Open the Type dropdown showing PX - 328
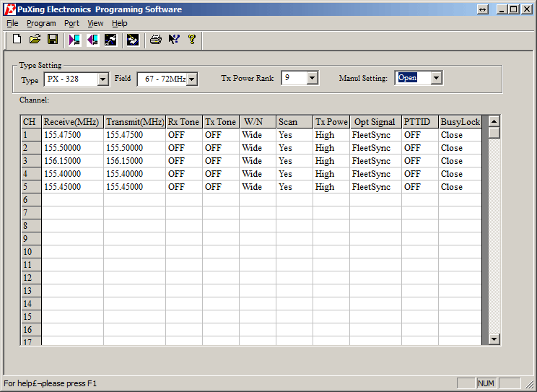The image size is (537, 392). point(102,79)
